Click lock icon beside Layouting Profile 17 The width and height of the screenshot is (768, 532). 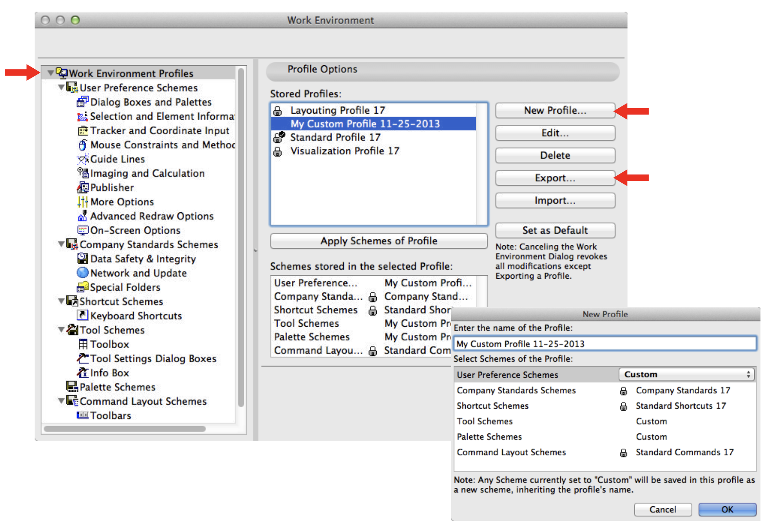click(x=278, y=111)
